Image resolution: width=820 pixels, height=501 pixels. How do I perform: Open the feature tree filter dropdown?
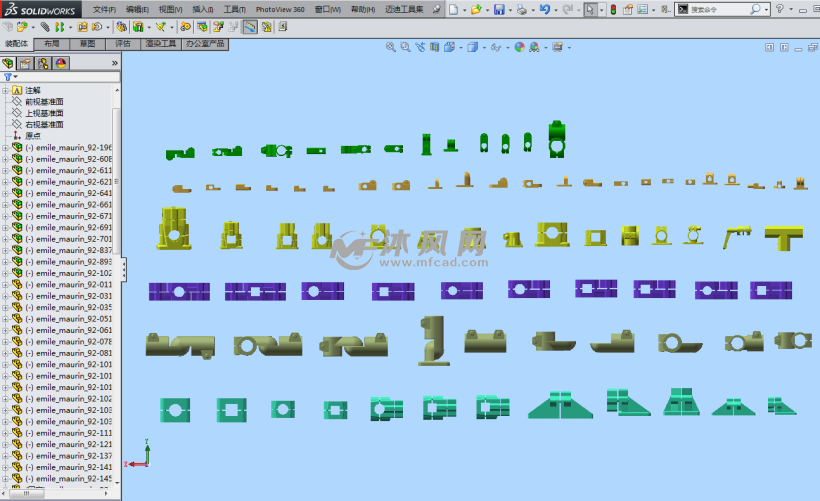pyautogui.click(x=11, y=77)
